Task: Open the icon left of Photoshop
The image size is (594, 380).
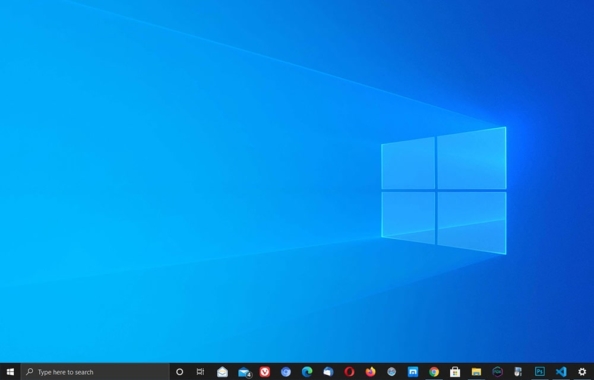Action: pyautogui.click(x=518, y=372)
